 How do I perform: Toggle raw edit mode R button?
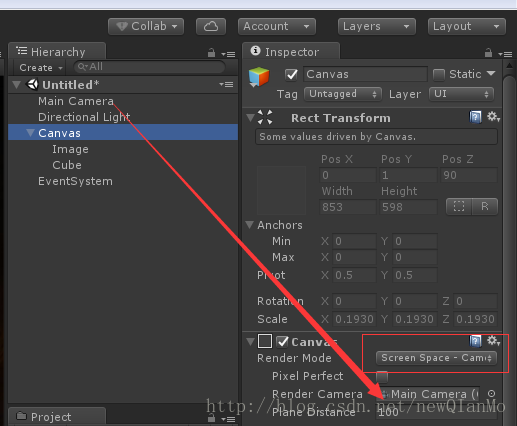click(x=485, y=207)
